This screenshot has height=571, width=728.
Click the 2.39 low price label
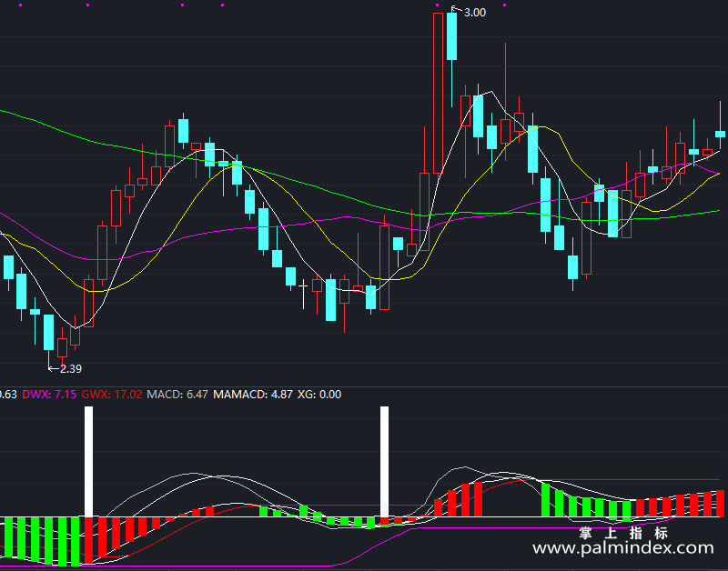(x=71, y=369)
